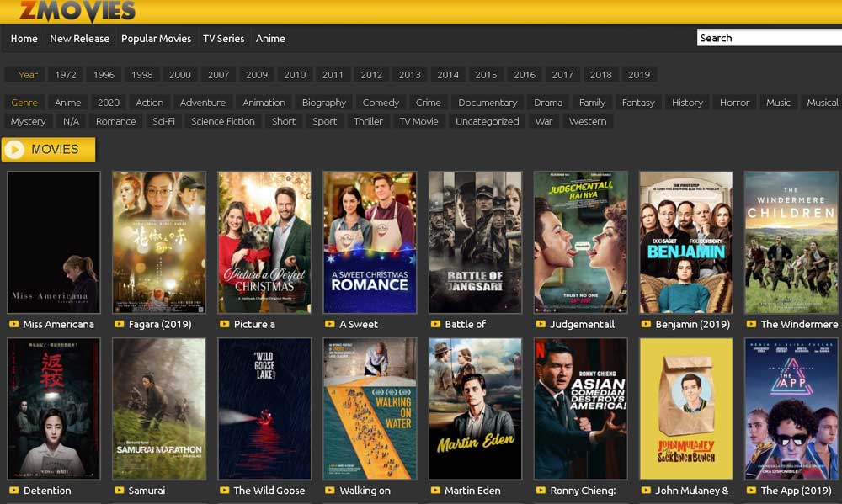Click the play icon beside The Wild Goose

coord(225,490)
